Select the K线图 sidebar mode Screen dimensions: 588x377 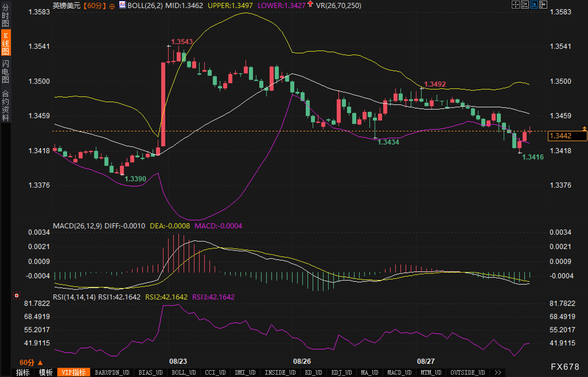click(5, 43)
